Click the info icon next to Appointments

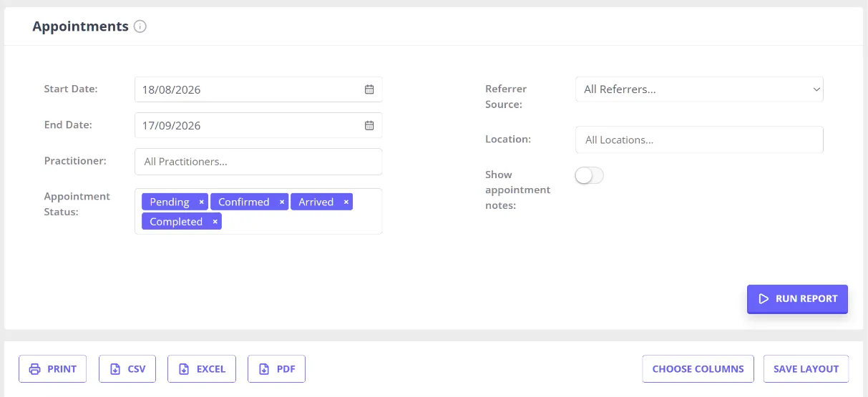click(x=140, y=26)
